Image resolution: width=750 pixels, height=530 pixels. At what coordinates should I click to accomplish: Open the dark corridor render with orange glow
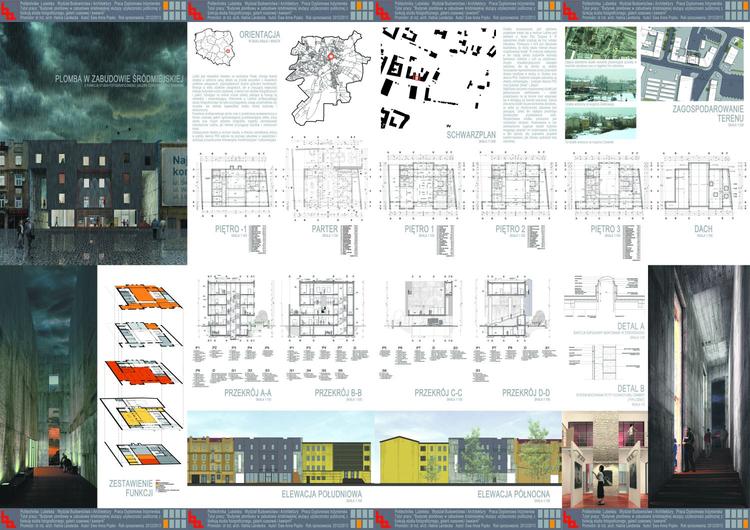tap(48, 386)
